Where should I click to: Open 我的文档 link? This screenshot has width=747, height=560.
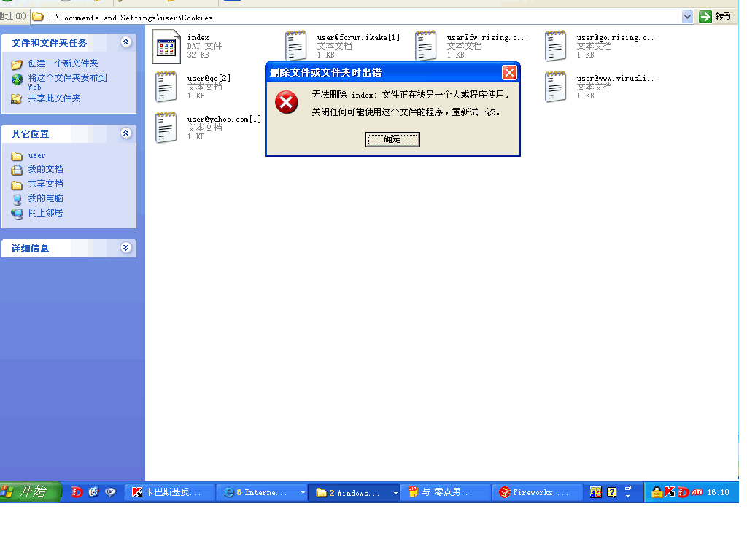coord(45,169)
